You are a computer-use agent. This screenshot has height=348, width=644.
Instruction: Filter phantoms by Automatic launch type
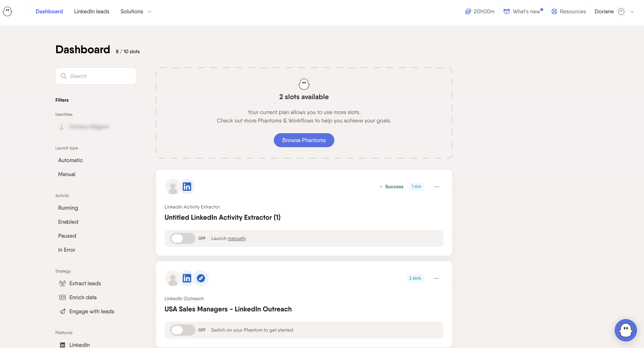coord(71,160)
